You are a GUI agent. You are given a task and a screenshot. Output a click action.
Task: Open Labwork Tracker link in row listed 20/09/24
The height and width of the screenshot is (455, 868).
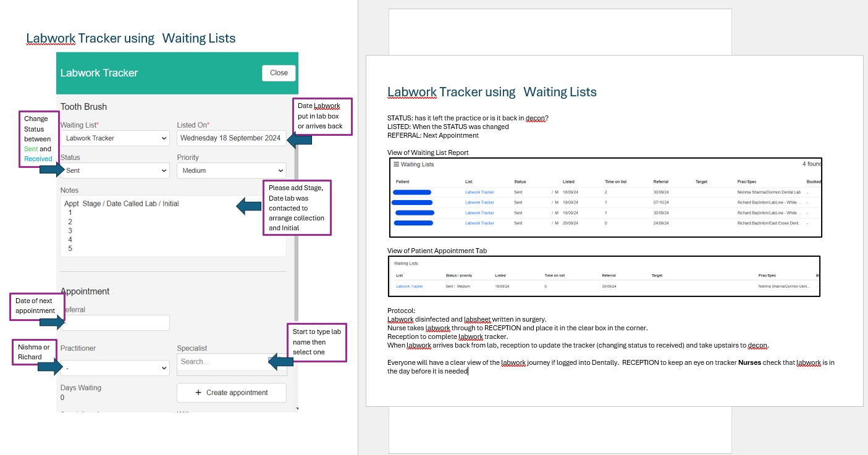point(479,223)
